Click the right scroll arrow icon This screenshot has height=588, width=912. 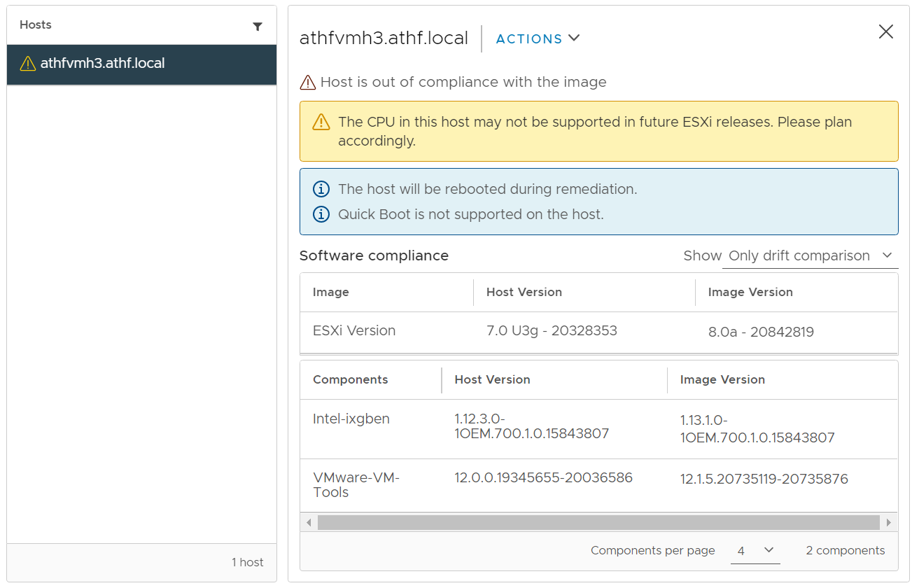click(x=890, y=522)
